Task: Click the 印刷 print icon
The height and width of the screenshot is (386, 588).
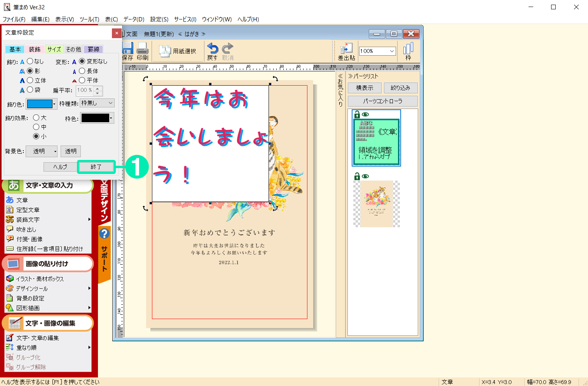Action: pyautogui.click(x=143, y=51)
